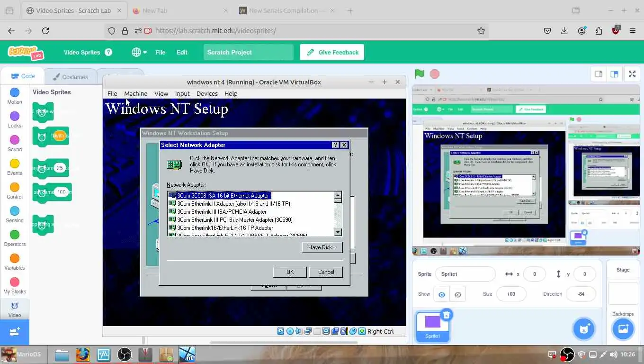Select the Motion block category
Screen dimensions: 644x364
click(x=15, y=96)
